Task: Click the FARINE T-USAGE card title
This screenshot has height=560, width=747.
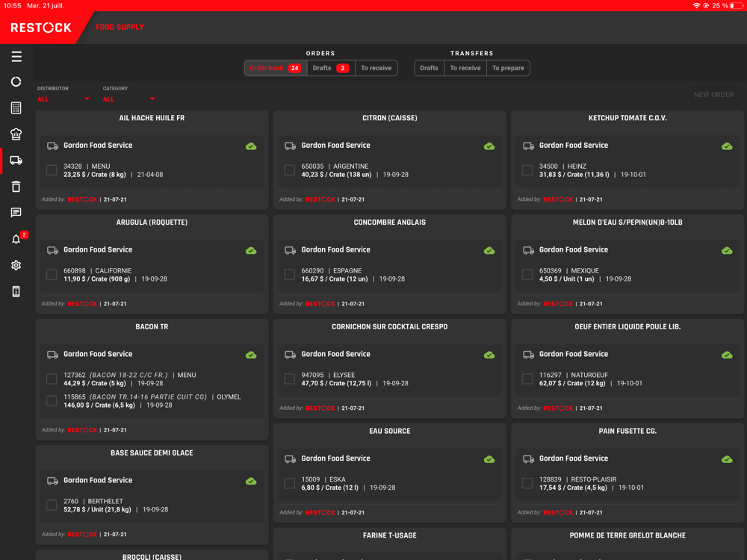Action: click(x=389, y=535)
